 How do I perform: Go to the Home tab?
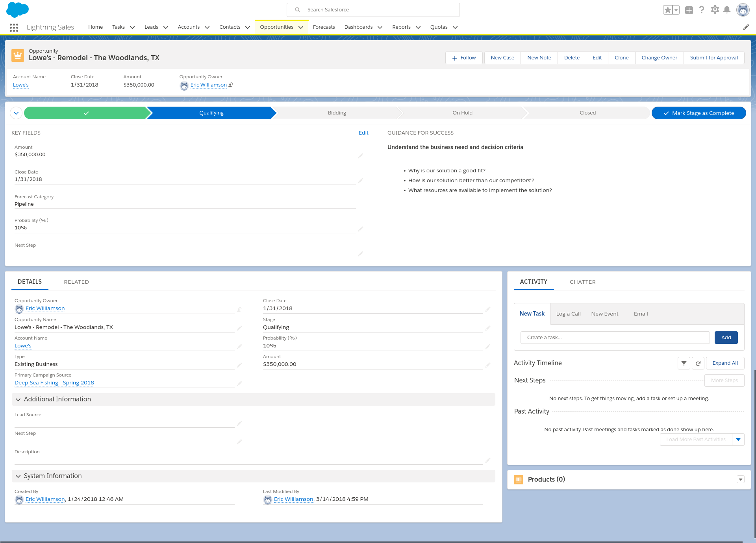click(96, 27)
